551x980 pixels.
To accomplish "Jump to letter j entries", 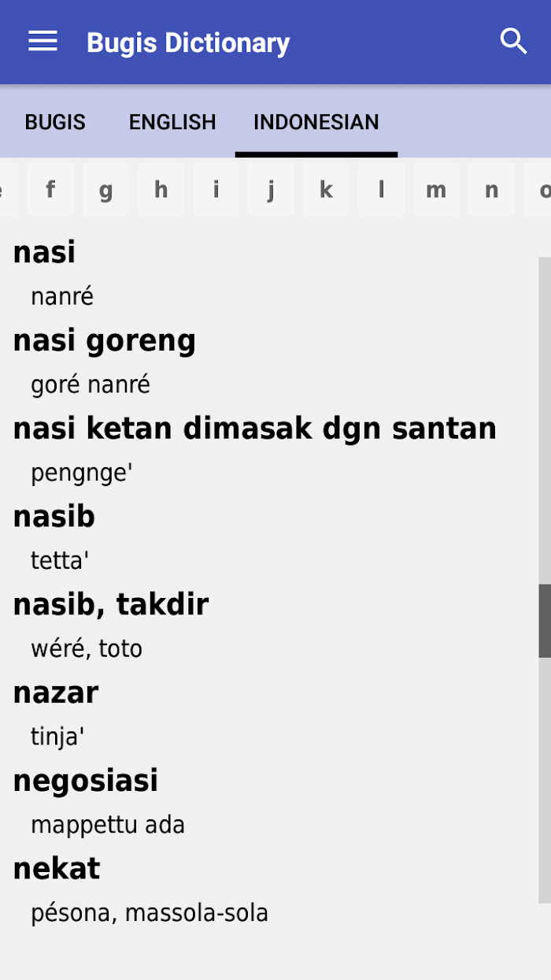I will 271,190.
